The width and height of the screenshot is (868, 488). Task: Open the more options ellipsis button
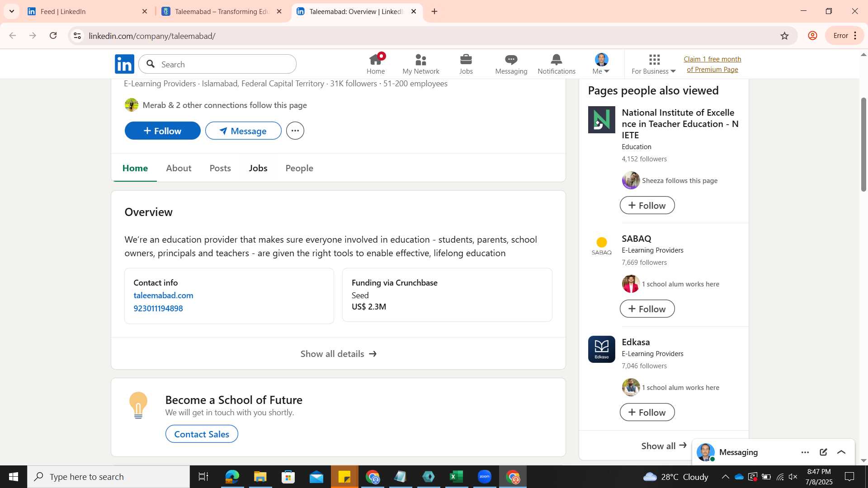pyautogui.click(x=295, y=131)
